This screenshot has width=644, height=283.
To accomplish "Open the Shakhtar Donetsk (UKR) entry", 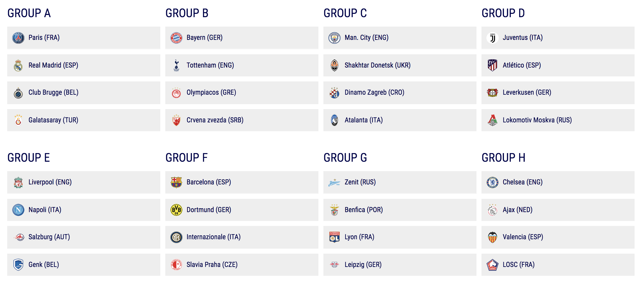I will tap(377, 65).
